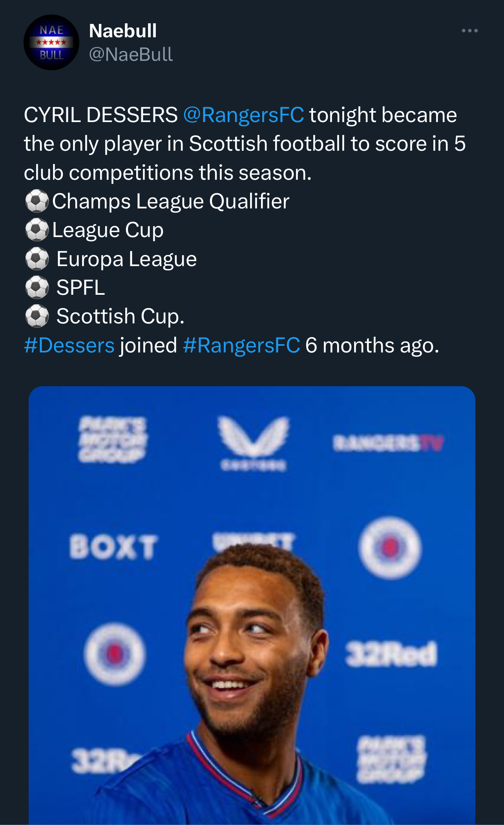Image resolution: width=504 pixels, height=825 pixels.
Task: Open Naebull's round profile avatar
Action: coord(51,42)
